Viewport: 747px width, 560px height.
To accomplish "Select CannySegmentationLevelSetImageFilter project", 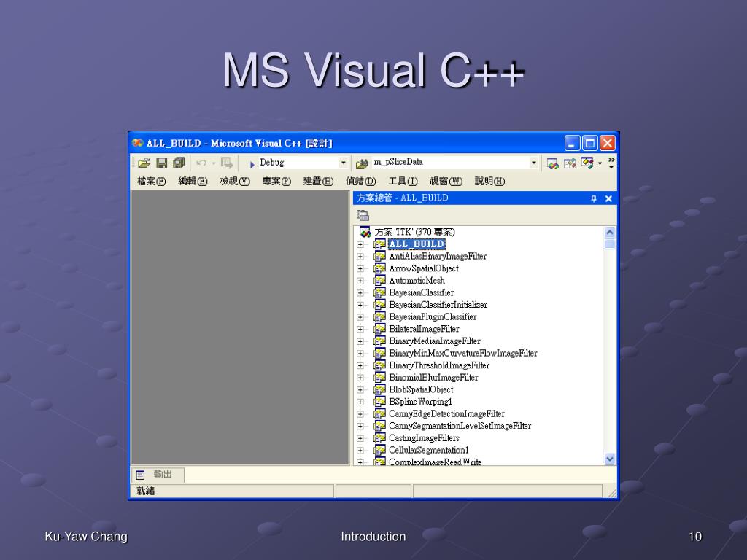I will point(460,426).
